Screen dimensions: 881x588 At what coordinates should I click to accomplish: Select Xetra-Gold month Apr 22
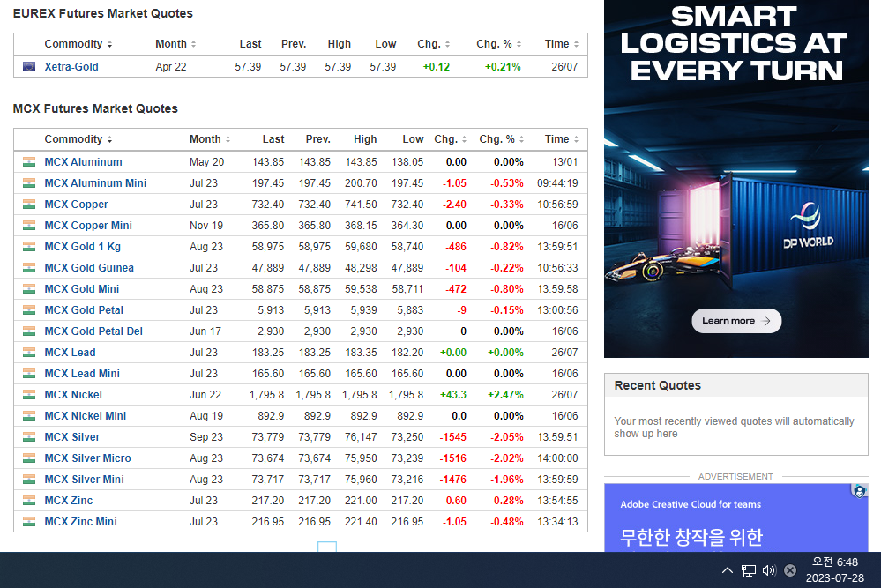pos(171,67)
